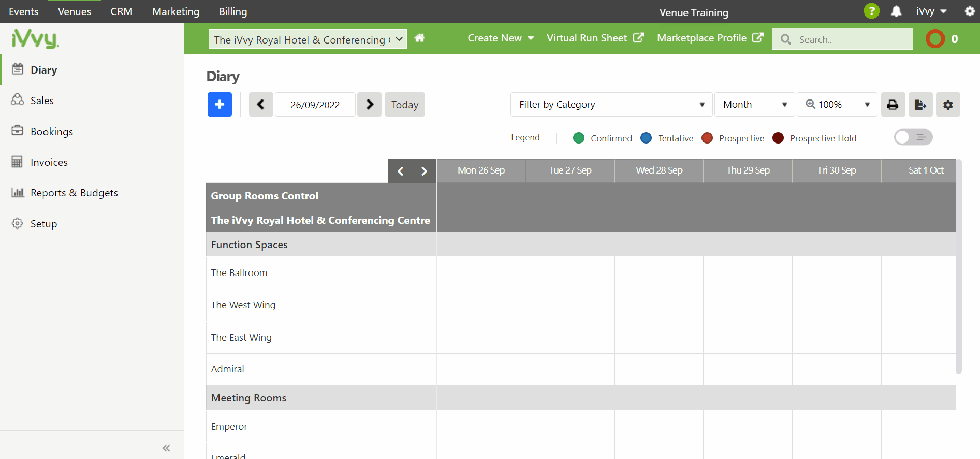Click the Tentative blue legend dot

coord(646,138)
